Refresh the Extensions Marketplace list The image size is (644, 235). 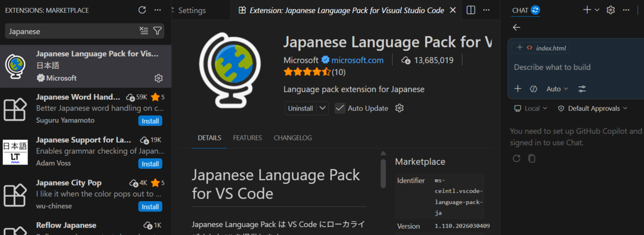coord(142,10)
